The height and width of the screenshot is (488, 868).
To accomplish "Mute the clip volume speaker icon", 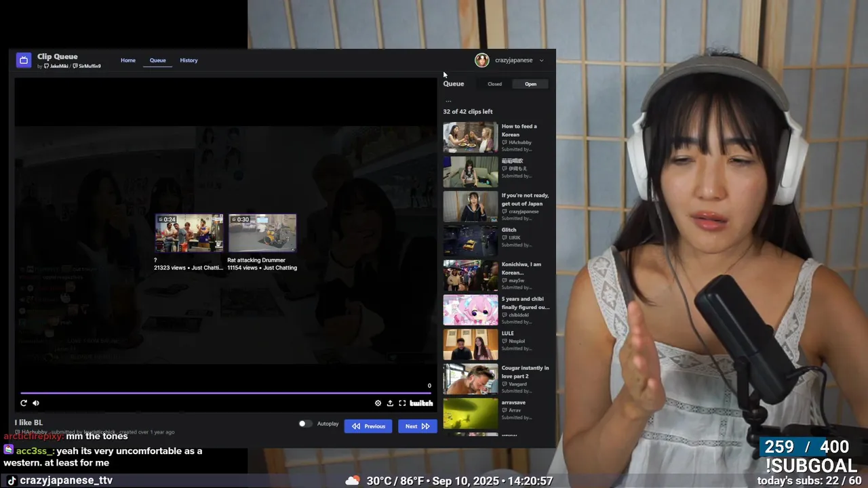I will 36,403.
